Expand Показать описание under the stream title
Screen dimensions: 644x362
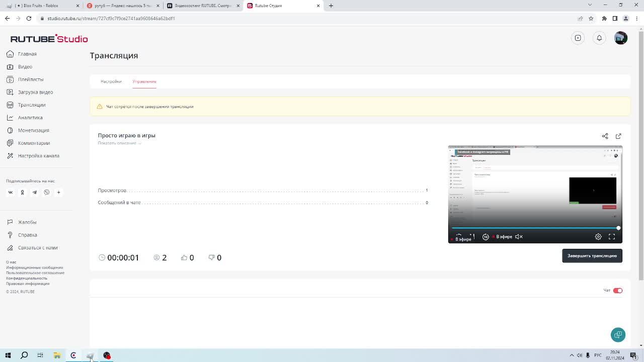[x=120, y=143]
